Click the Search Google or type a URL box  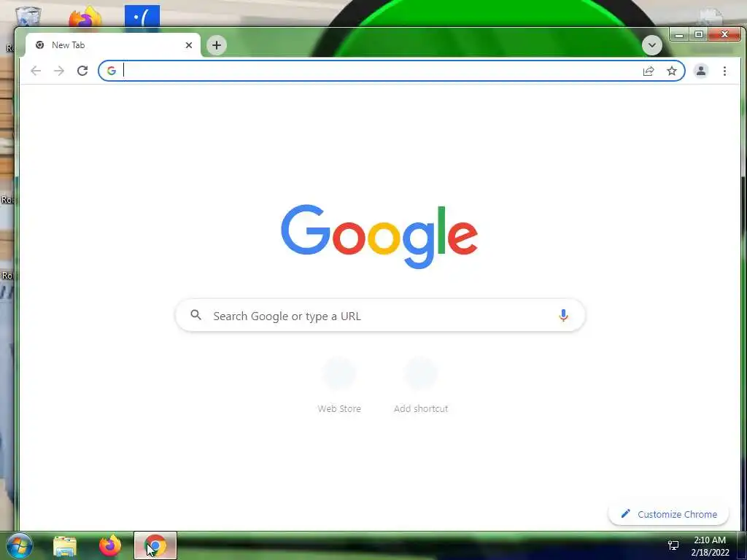tap(380, 315)
